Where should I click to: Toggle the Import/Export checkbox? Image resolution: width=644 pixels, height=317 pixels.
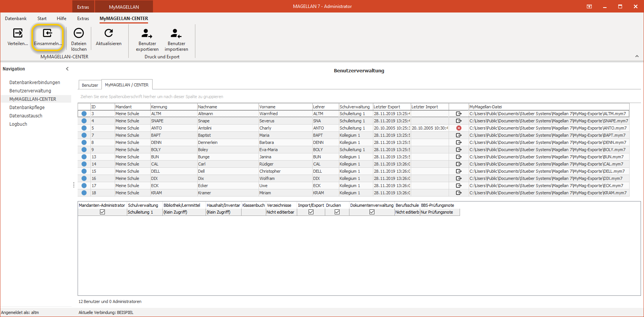pos(311,212)
